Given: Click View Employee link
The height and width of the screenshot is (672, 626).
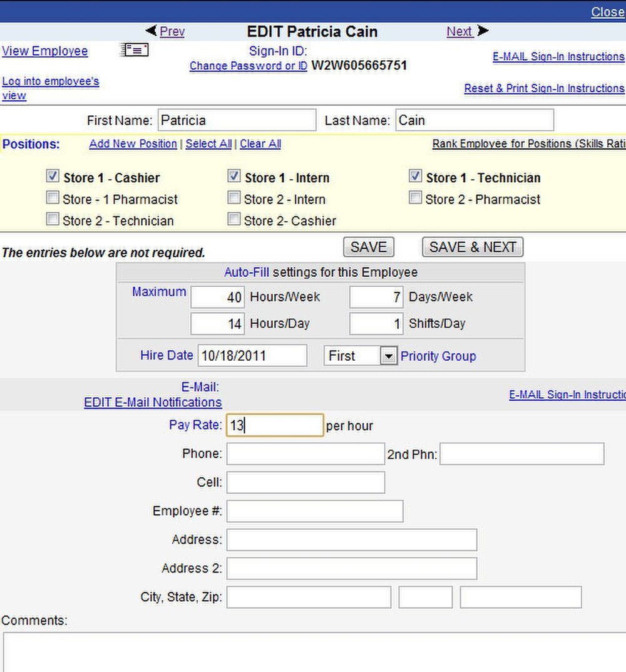Looking at the screenshot, I should [x=45, y=51].
